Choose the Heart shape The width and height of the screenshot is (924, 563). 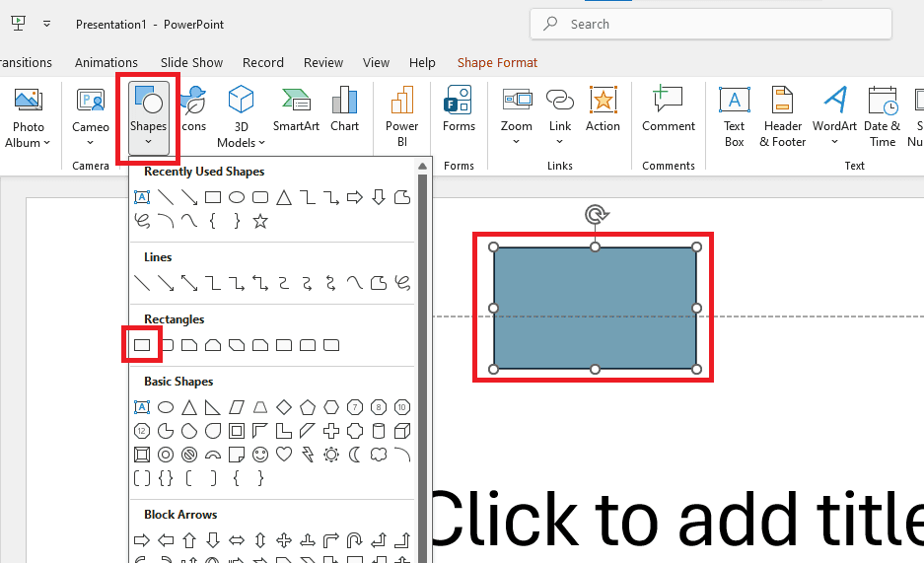(x=284, y=455)
